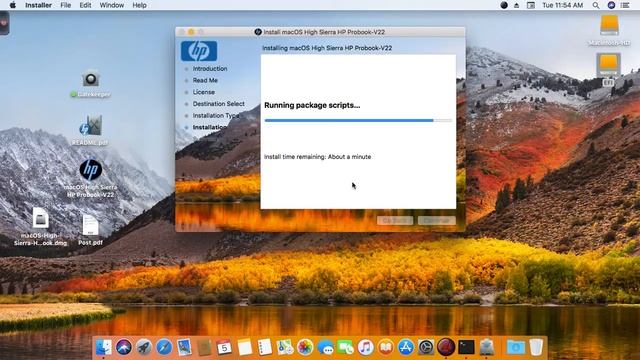
Task: Open FaceTime green icon in dock
Action: coord(345,347)
